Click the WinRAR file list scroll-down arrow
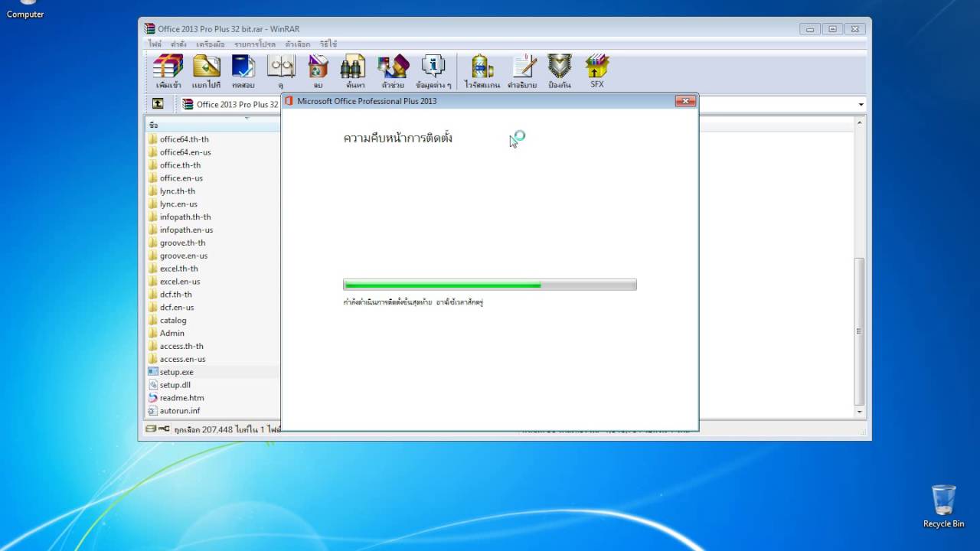The image size is (980, 551). click(x=860, y=412)
